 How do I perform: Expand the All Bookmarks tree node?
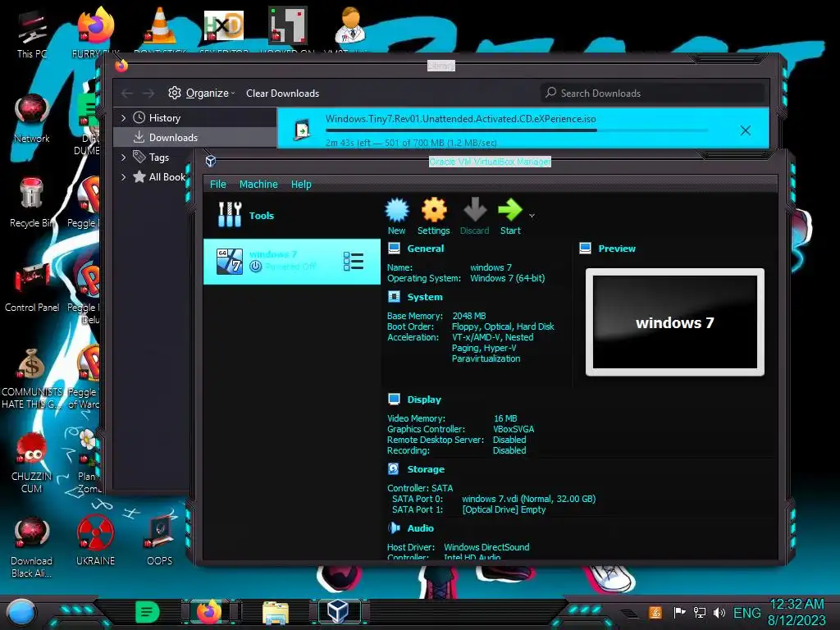124,177
